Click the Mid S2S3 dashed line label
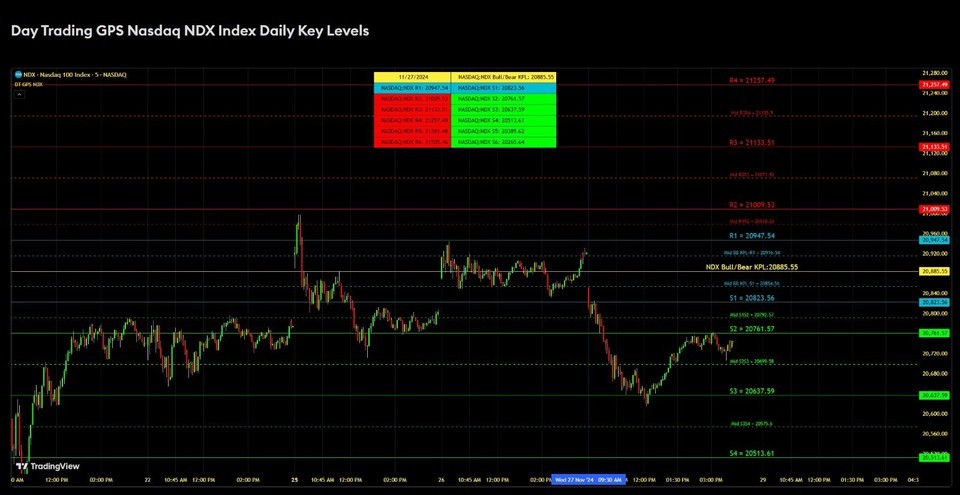960x495 pixels. pyautogui.click(x=752, y=361)
